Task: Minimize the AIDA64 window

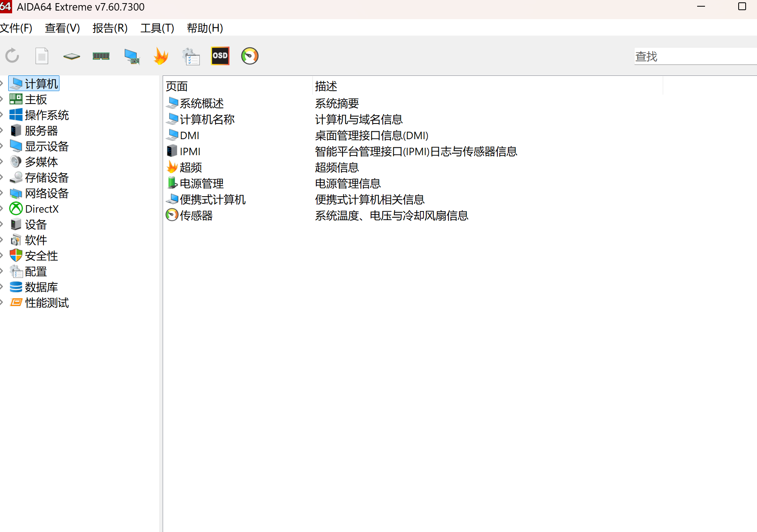Action: pos(701,7)
